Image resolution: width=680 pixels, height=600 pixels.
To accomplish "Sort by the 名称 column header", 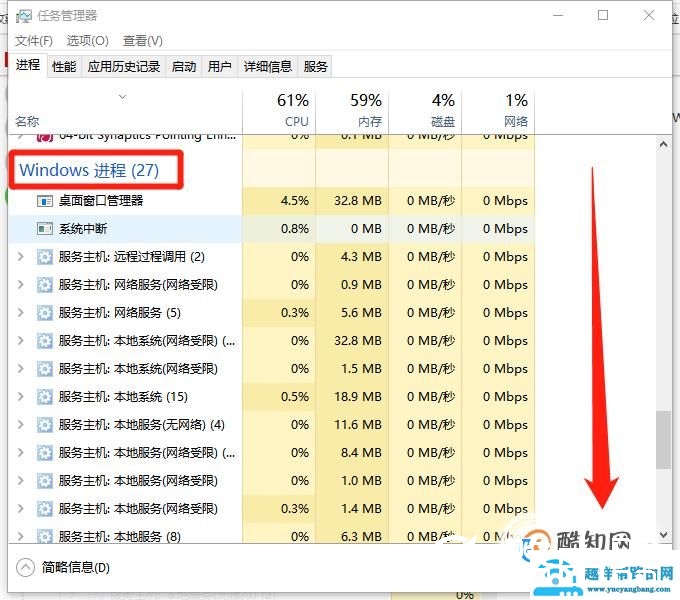I will point(125,111).
